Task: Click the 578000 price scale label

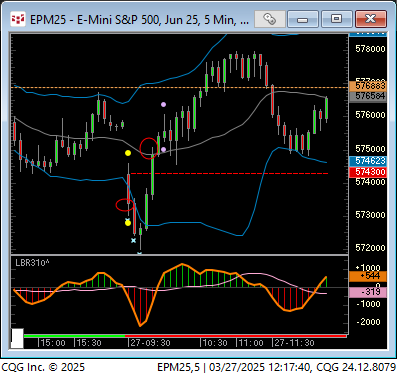Action: click(370, 49)
